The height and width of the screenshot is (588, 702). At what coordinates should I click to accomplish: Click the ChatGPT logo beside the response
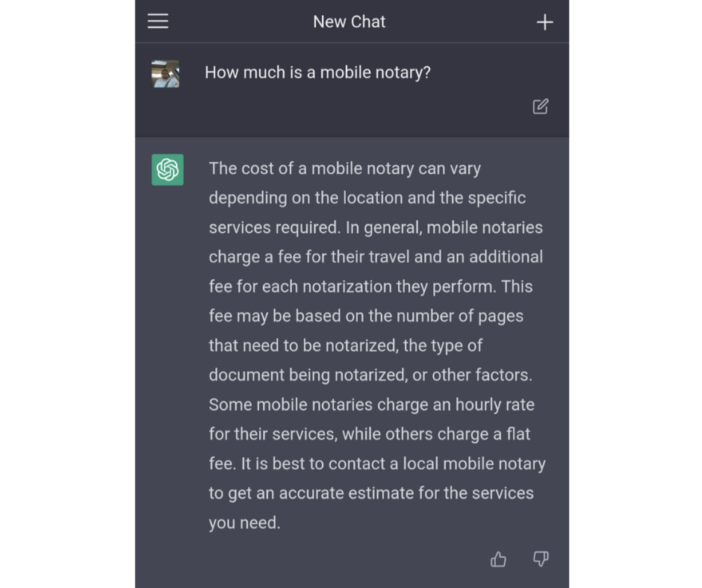point(167,169)
